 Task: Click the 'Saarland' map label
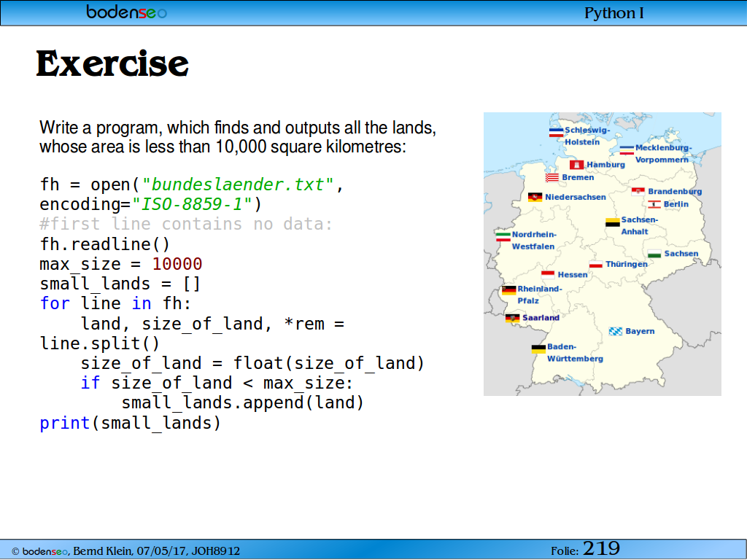point(541,318)
